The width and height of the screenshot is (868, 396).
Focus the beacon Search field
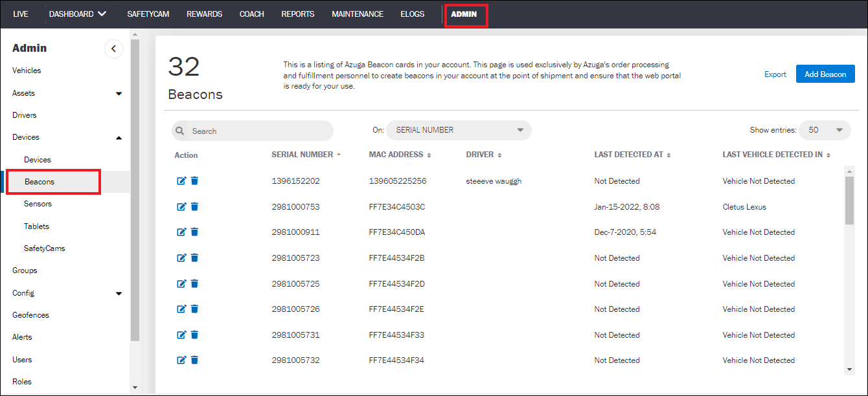point(253,131)
